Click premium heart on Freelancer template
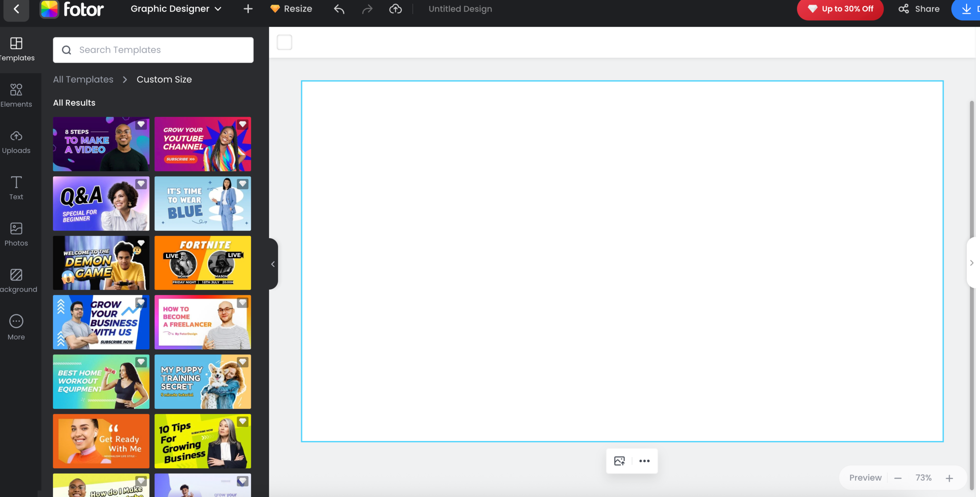980x497 pixels. pyautogui.click(x=243, y=302)
